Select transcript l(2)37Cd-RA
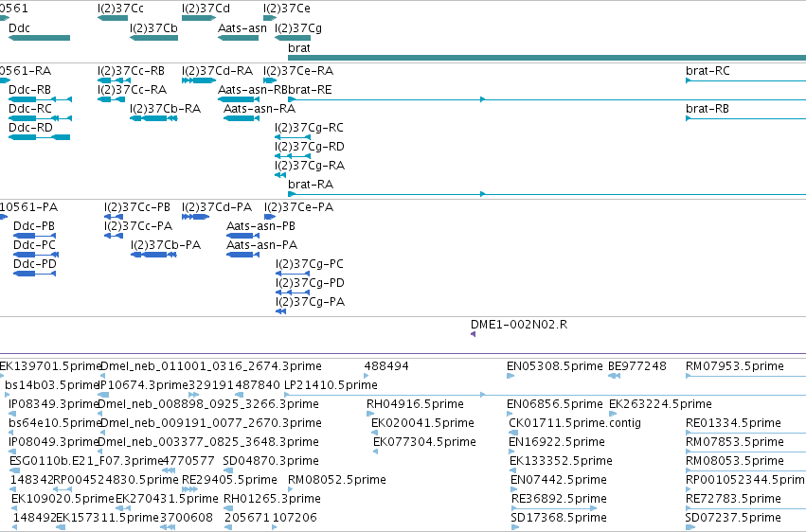This screenshot has height=532, width=806. click(x=199, y=80)
